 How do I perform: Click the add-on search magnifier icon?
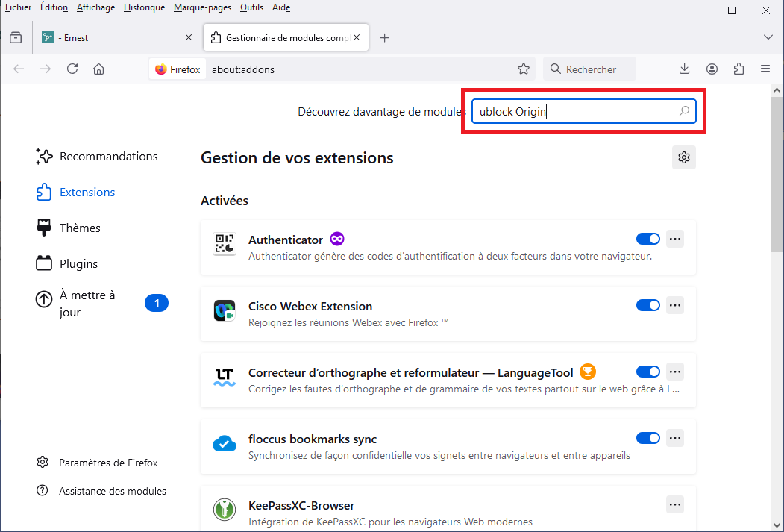click(683, 111)
